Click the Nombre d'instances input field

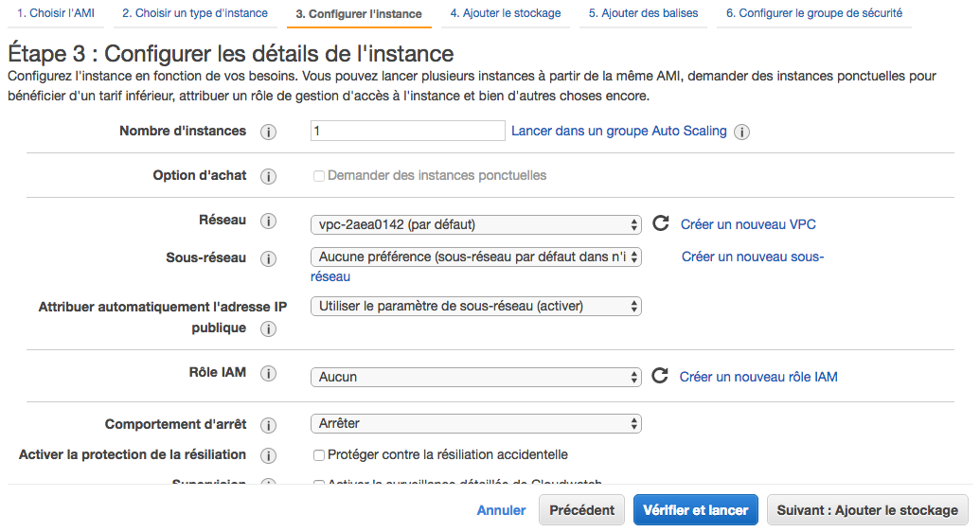[407, 132]
